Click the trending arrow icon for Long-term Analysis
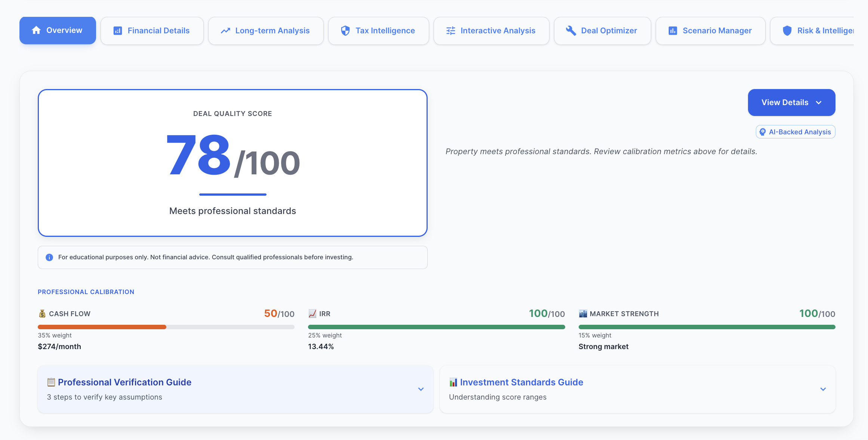The width and height of the screenshot is (868, 440). pyautogui.click(x=225, y=31)
